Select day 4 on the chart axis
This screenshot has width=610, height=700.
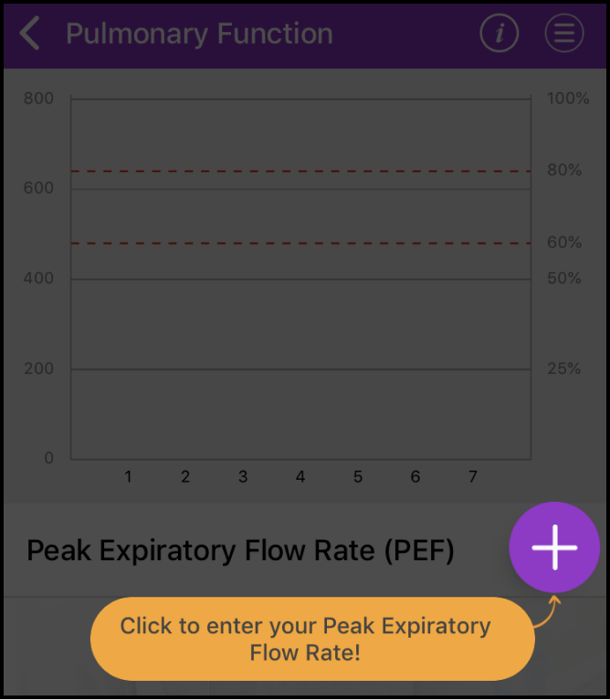[x=300, y=477]
